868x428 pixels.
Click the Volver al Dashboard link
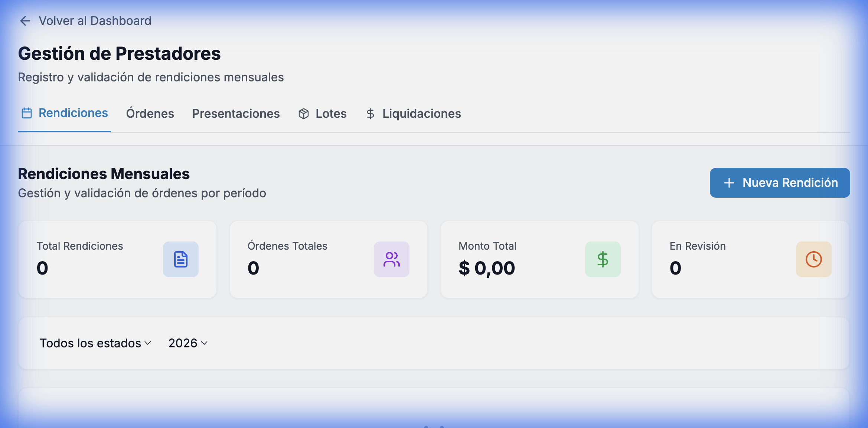tap(95, 20)
